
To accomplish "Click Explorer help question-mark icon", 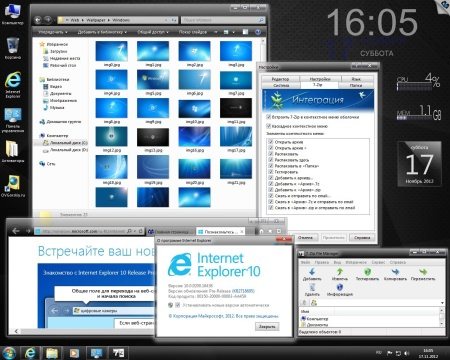I will click(x=258, y=32).
